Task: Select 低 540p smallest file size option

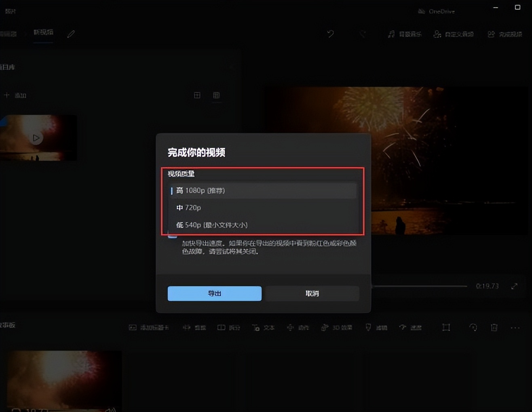Action: pos(263,225)
